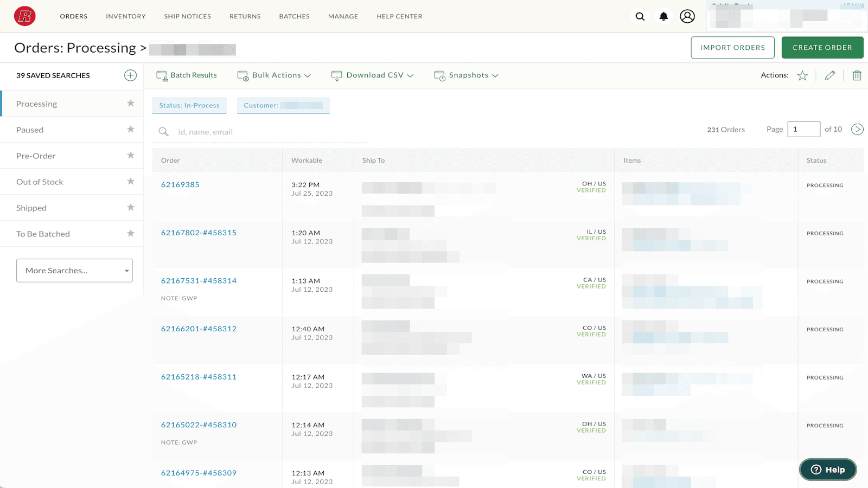Toggle star for To Be Batched search
This screenshot has height=488, width=868.
[130, 233]
